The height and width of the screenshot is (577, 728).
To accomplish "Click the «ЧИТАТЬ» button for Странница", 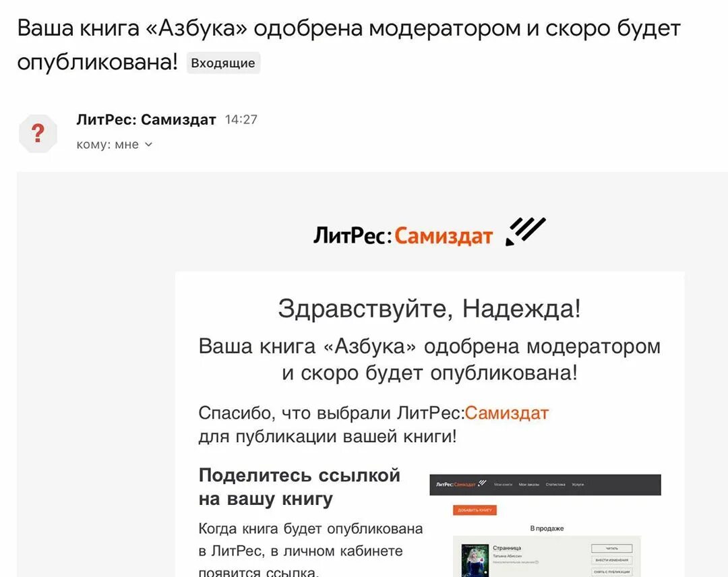I will click(x=611, y=547).
